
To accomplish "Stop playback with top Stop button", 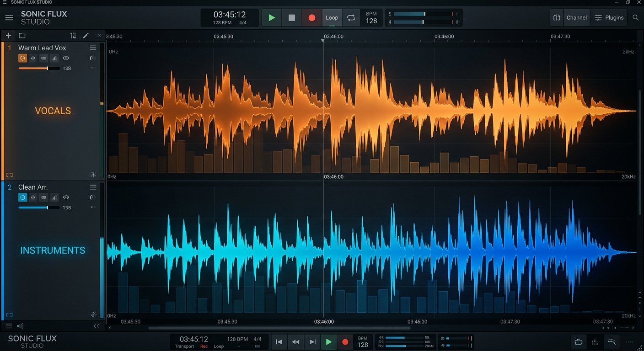I will tap(292, 18).
